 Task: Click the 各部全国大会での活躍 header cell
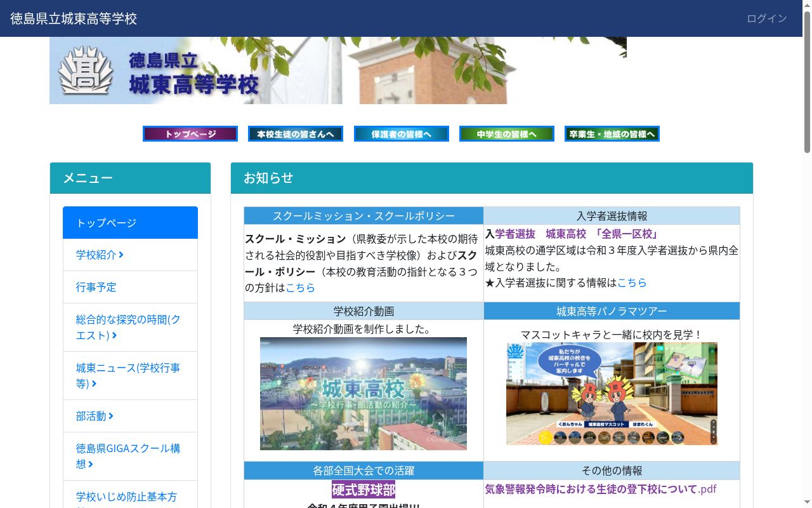(x=363, y=471)
